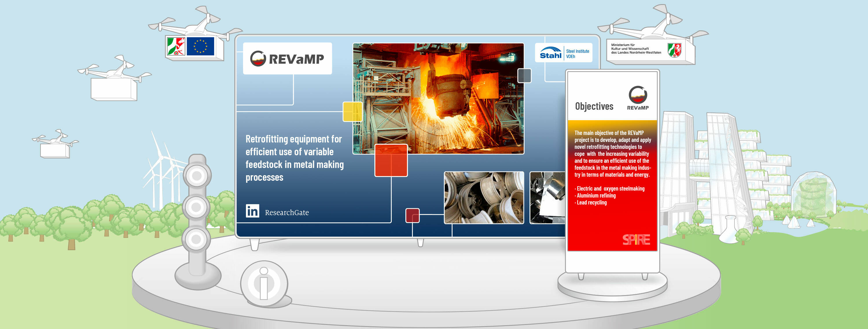Click the dark red small square tile
This screenshot has height=329, width=868.
[x=412, y=215]
